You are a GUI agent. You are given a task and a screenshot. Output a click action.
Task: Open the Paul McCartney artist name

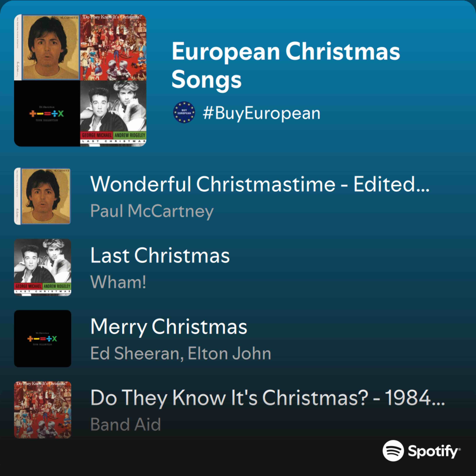click(152, 211)
